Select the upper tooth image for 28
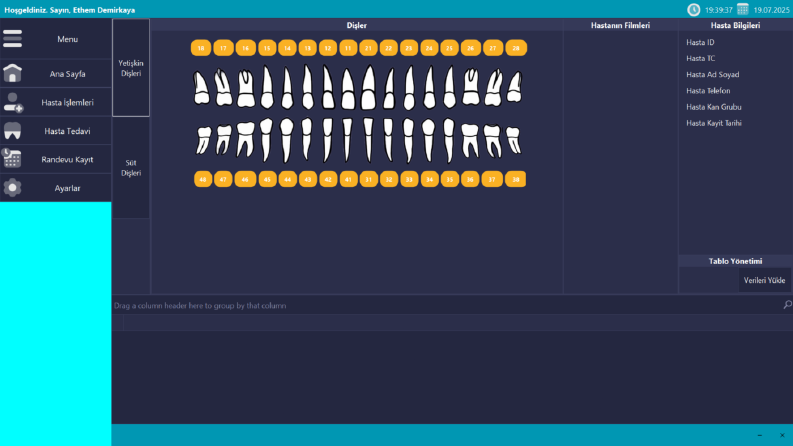This screenshot has height=446, width=793. pyautogui.click(x=514, y=87)
